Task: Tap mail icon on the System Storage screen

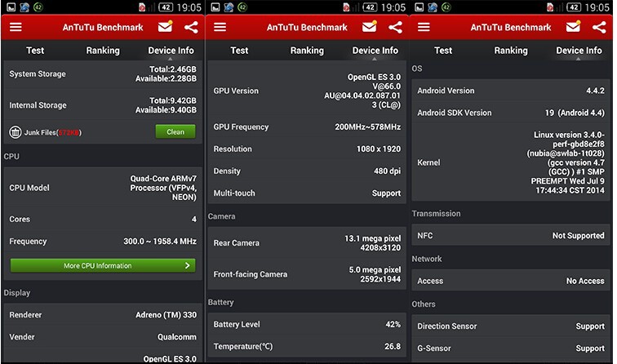Action: [166, 27]
